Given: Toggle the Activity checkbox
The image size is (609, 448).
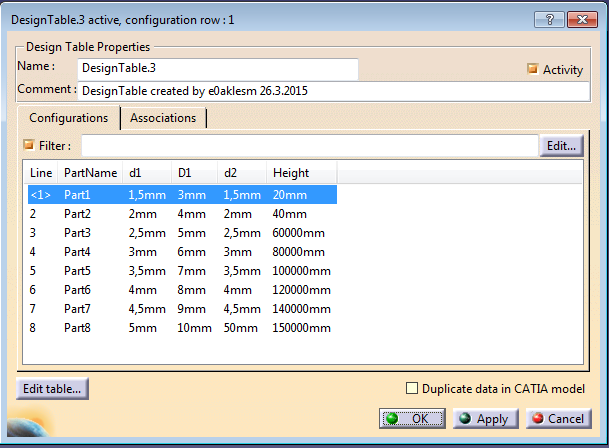Looking at the screenshot, I should [x=532, y=69].
